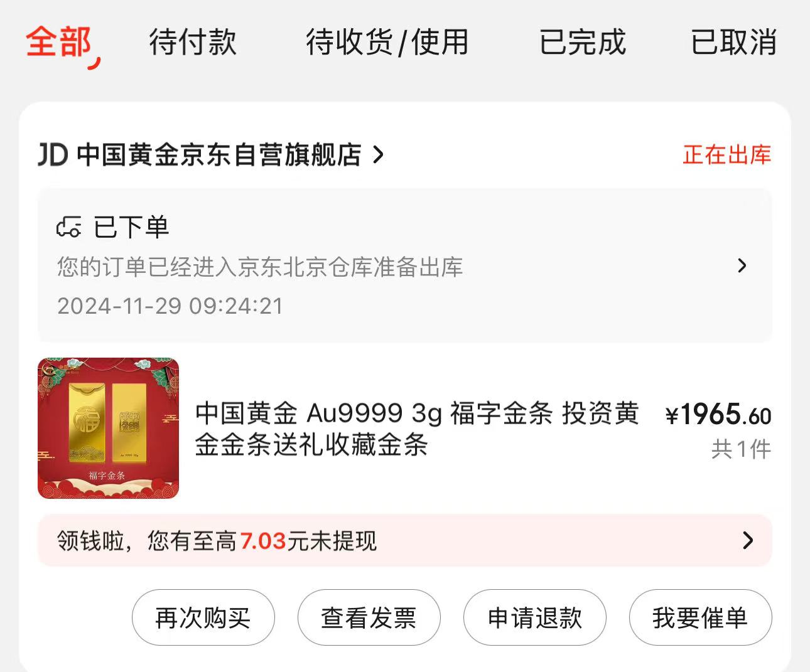The width and height of the screenshot is (810, 672).
Task: Open the 待收货/使用 tab
Action: point(387,43)
